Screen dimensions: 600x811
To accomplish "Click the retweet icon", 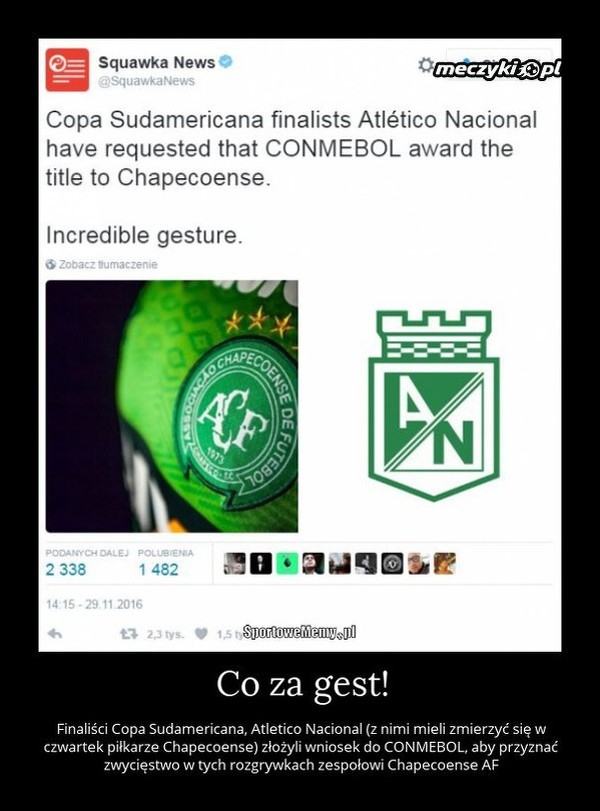I will pos(128,634).
